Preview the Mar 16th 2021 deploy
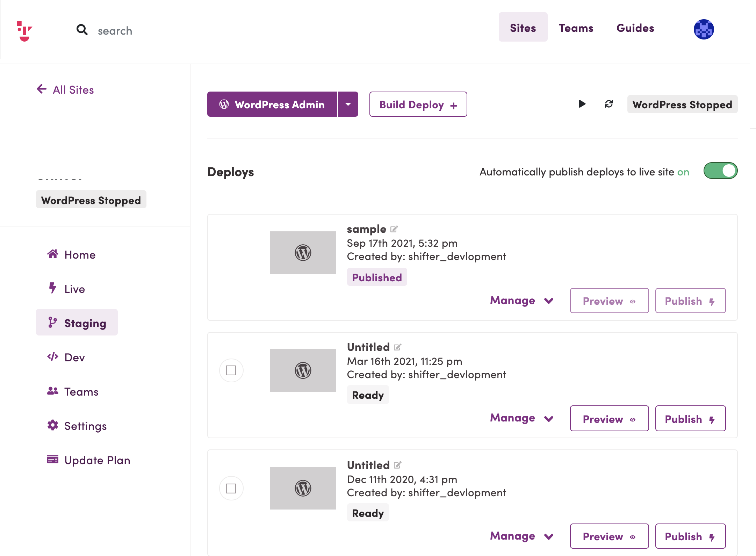The image size is (756, 556). coord(609,418)
